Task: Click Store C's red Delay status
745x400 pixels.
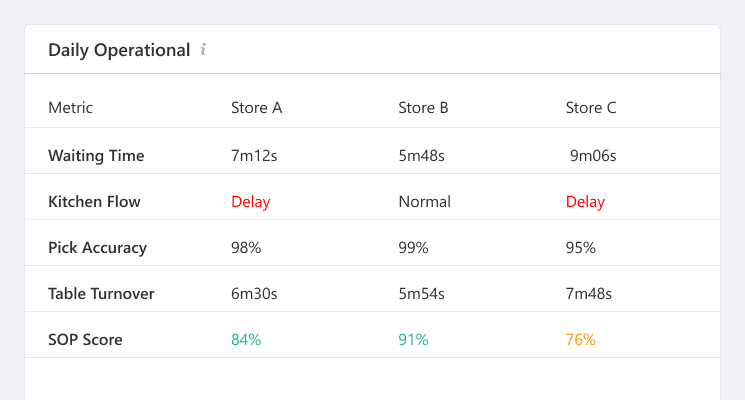Action: [x=585, y=202]
